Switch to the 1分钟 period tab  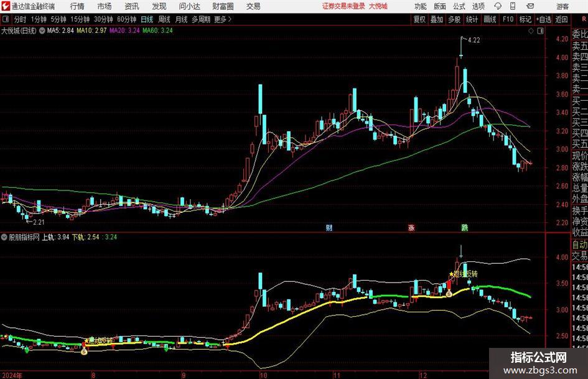[39, 19]
